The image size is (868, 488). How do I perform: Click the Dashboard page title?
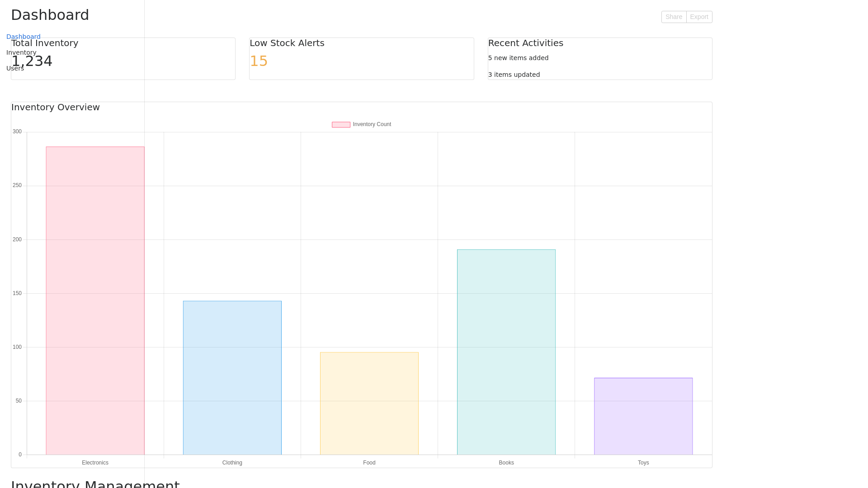click(50, 15)
